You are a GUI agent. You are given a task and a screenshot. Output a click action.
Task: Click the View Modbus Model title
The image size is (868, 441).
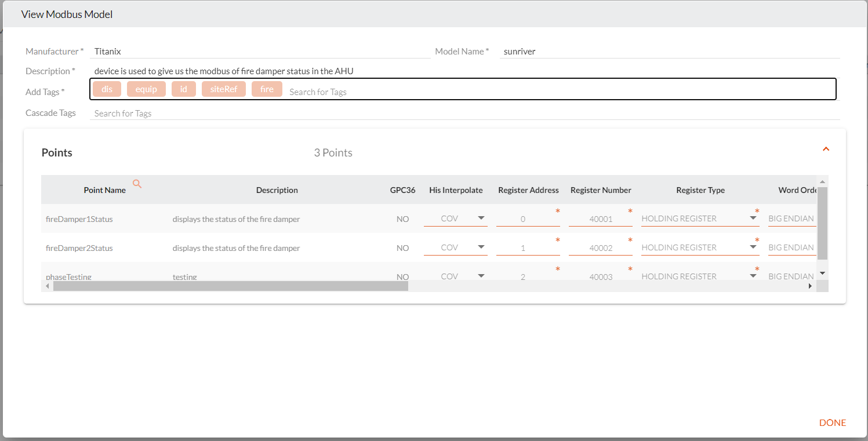[67, 14]
